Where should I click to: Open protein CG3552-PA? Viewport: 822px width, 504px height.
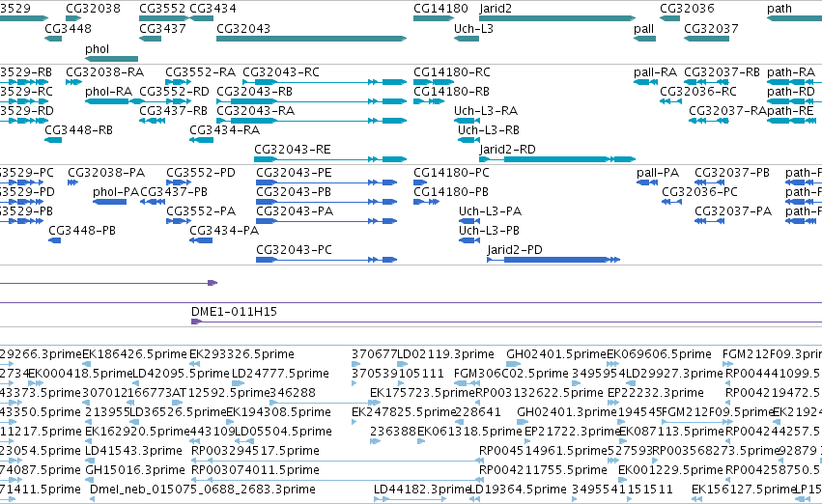coord(201,211)
